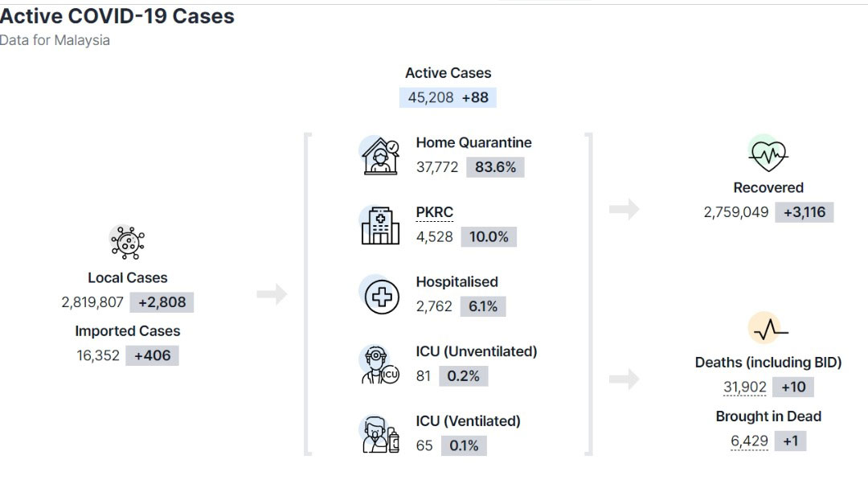Click the arrow pointing to Deaths

pos(624,379)
